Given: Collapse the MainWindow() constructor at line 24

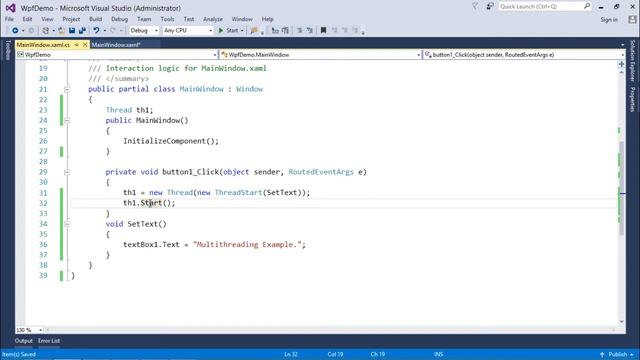Looking at the screenshot, I should pyautogui.click(x=67, y=120).
